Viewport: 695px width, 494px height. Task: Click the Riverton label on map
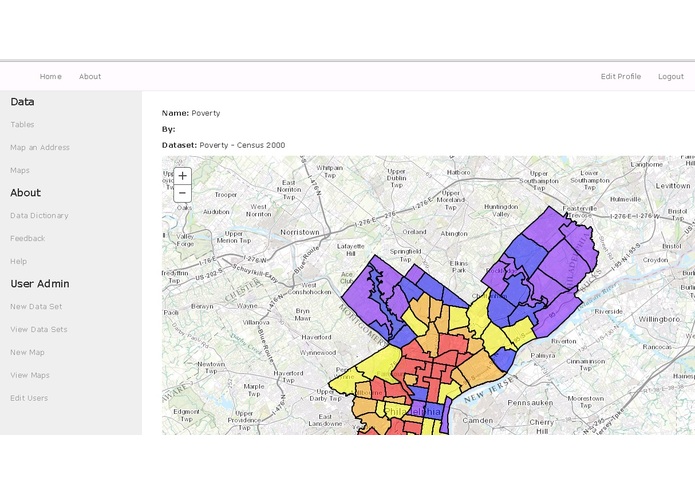click(564, 341)
